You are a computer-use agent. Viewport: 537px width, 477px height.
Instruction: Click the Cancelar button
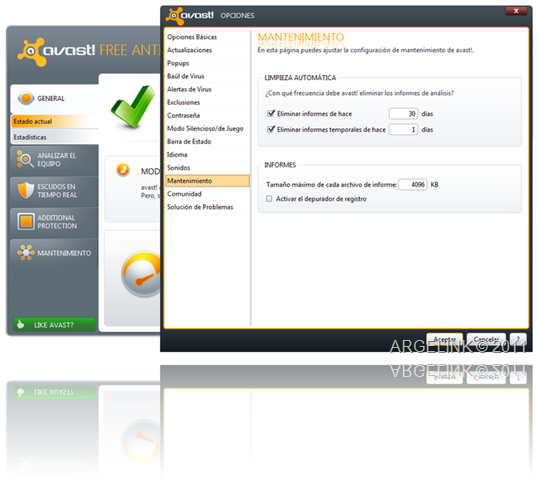(x=486, y=339)
